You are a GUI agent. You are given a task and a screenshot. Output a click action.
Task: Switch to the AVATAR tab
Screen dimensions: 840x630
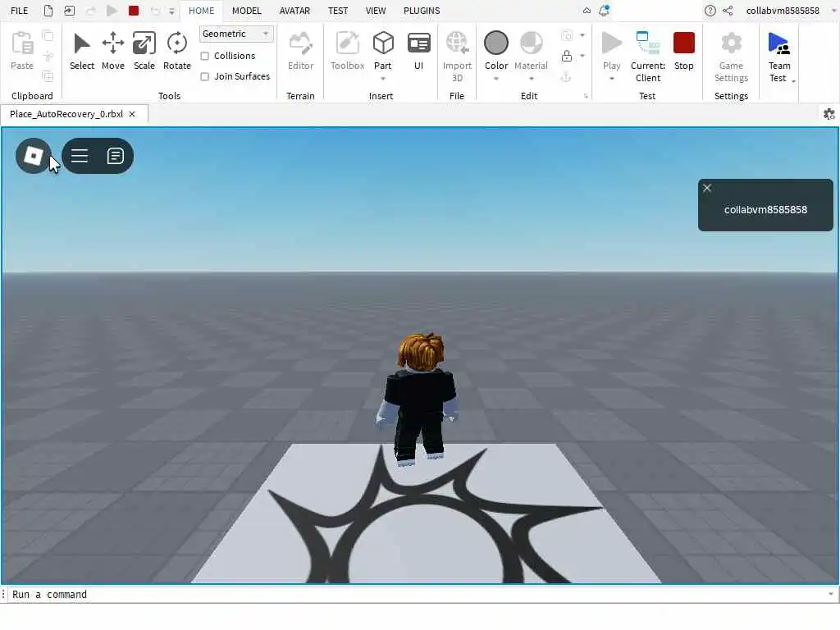coord(294,11)
